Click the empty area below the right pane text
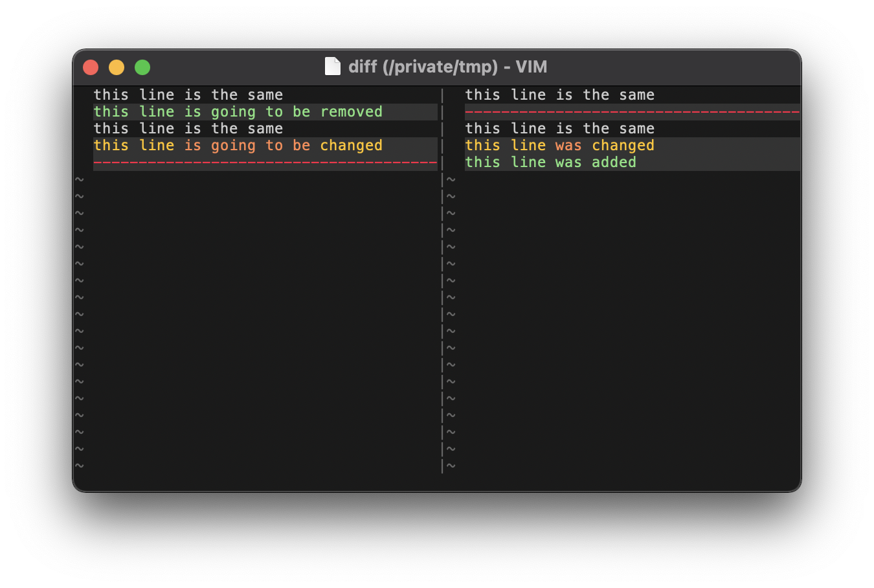The image size is (874, 588). click(615, 291)
